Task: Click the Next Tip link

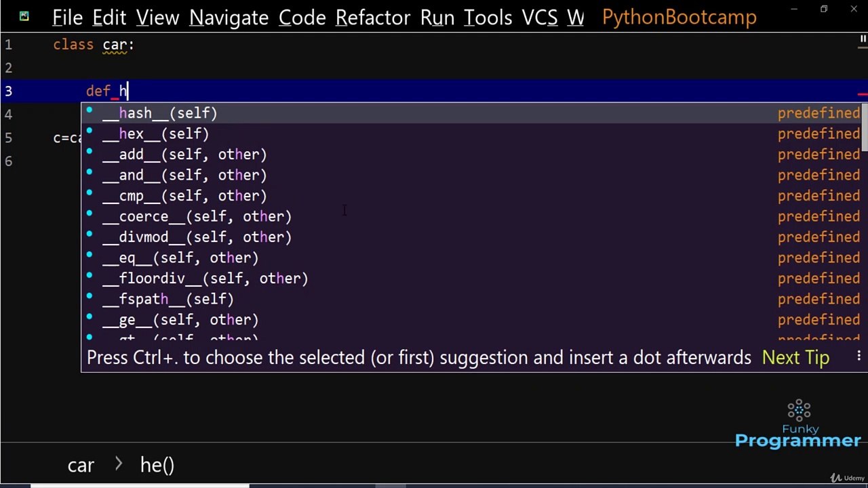Action: pyautogui.click(x=795, y=357)
